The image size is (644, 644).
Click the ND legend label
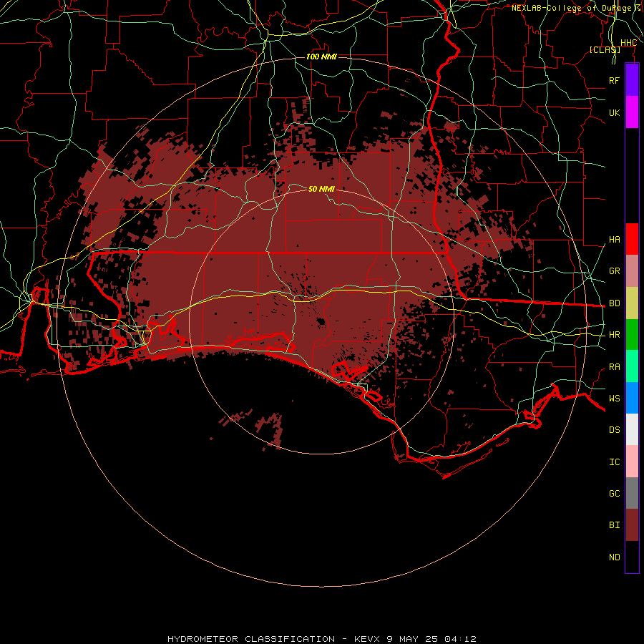[x=614, y=557]
